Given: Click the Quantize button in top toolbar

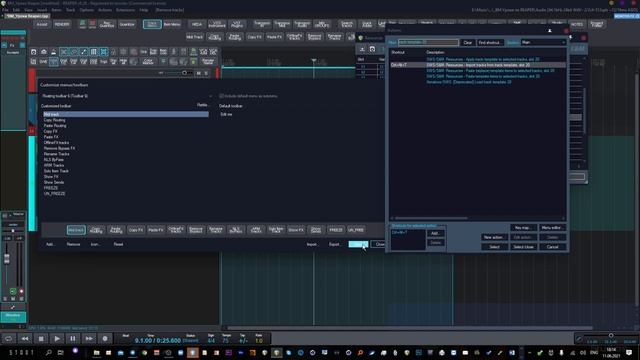Looking at the screenshot, I should (127, 24).
